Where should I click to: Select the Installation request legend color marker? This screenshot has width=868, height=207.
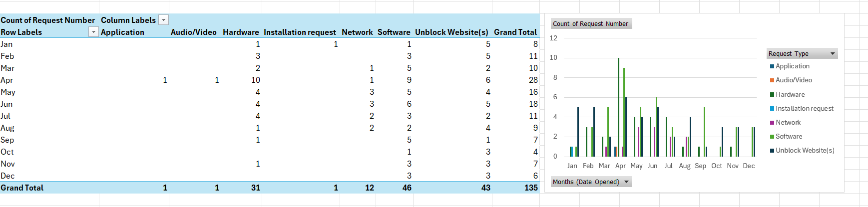click(x=772, y=109)
